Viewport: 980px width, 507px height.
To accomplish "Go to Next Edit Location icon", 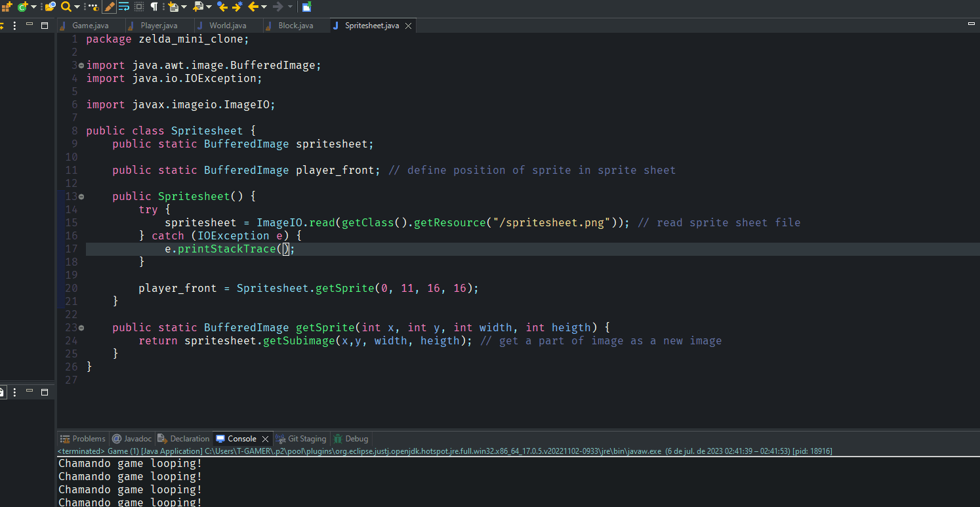I will pyautogui.click(x=238, y=7).
